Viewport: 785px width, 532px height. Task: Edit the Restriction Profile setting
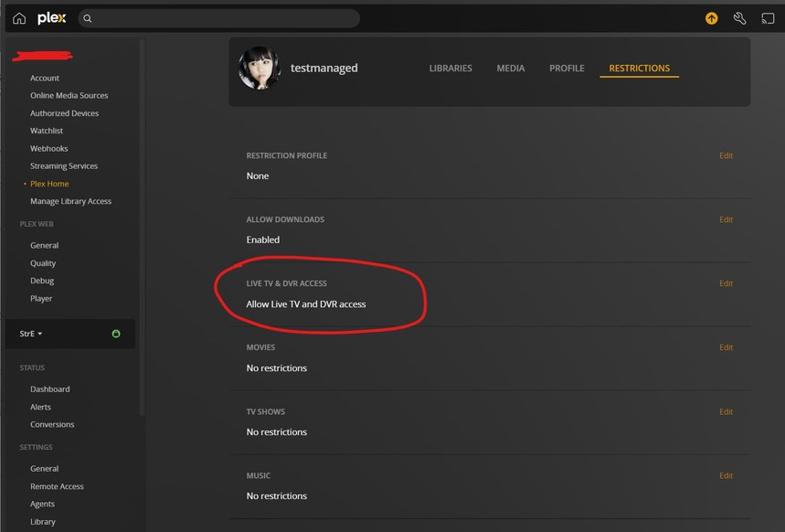(726, 155)
